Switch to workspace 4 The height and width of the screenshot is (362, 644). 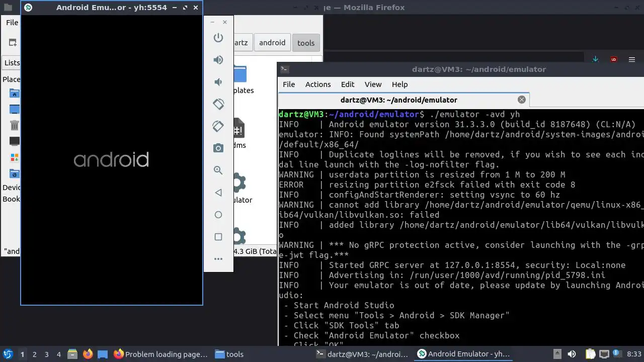58,354
